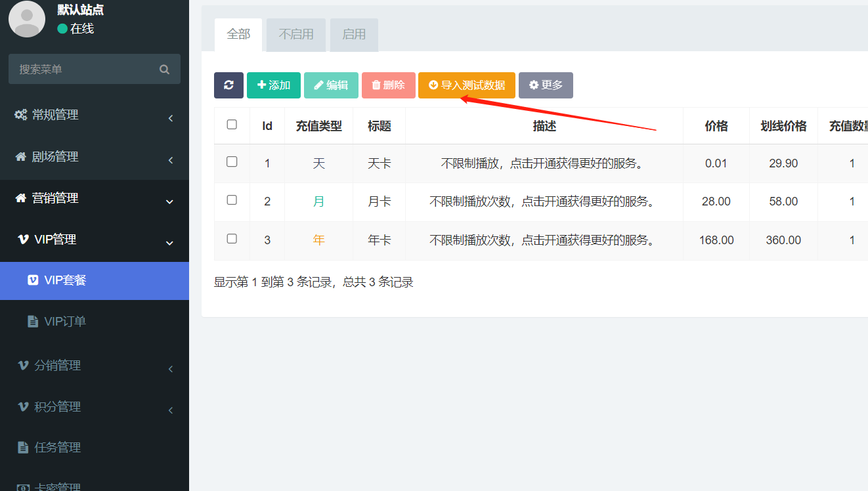
Task: Toggle the select-all checkbox in table header
Action: click(232, 125)
